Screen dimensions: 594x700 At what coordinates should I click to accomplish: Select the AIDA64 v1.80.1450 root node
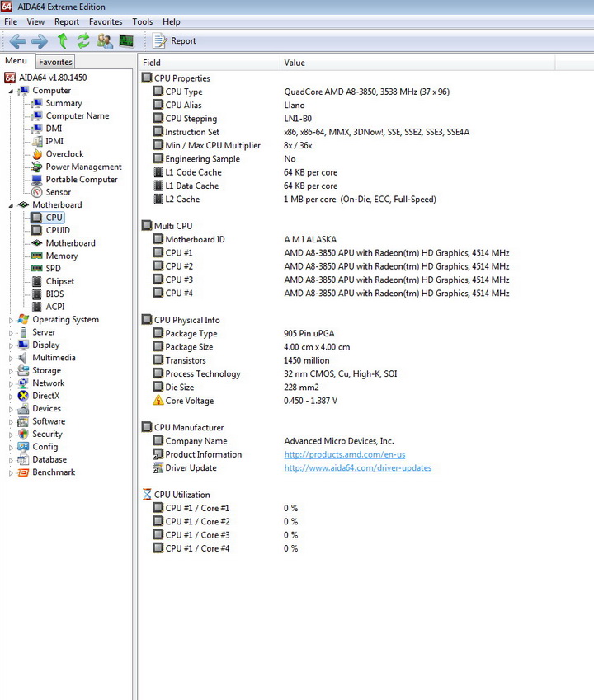pyautogui.click(x=53, y=78)
